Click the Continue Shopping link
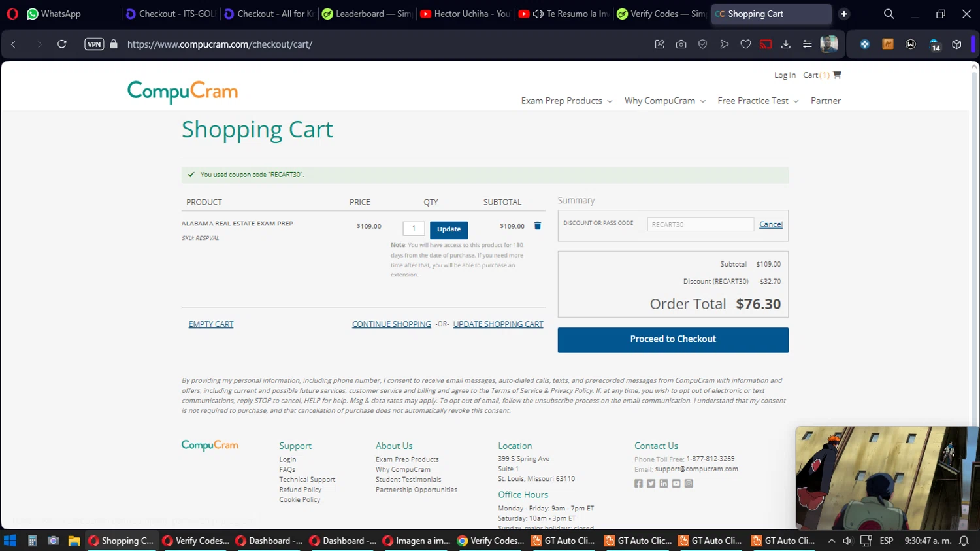The height and width of the screenshot is (551, 980). coord(391,324)
